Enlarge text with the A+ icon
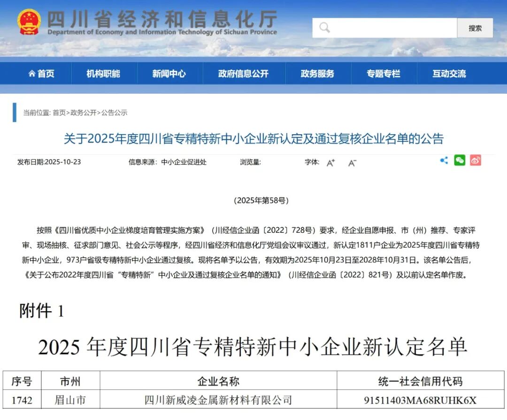 coord(330,163)
